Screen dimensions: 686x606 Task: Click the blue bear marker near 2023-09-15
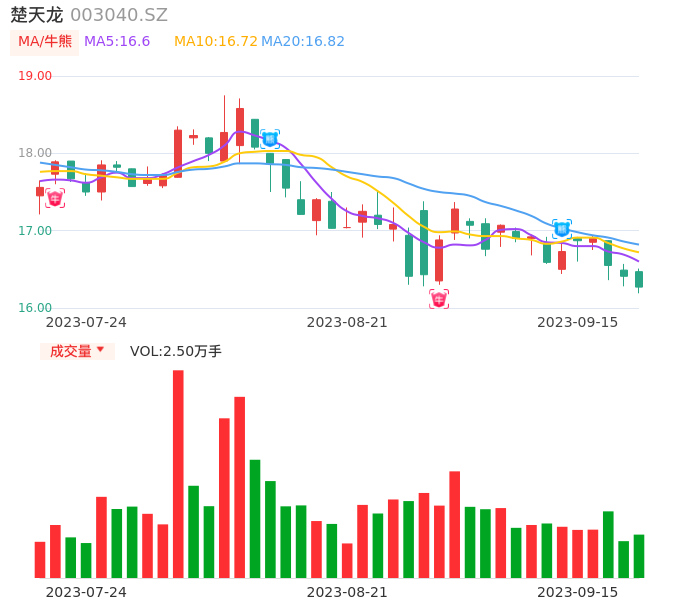tap(562, 229)
